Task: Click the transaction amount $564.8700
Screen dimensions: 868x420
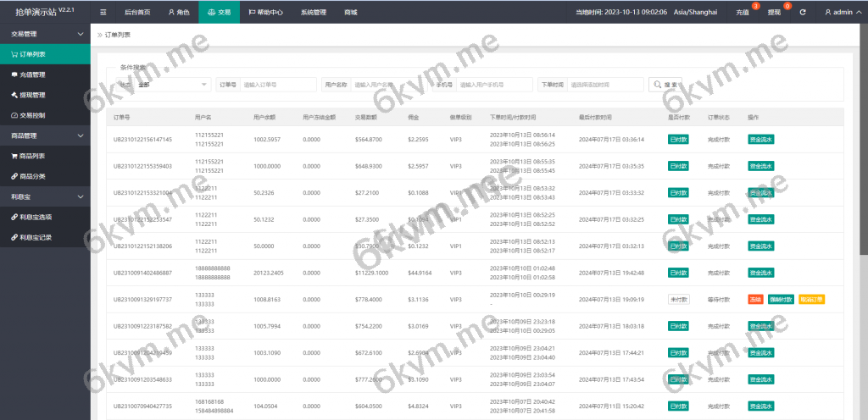Action: pos(369,139)
